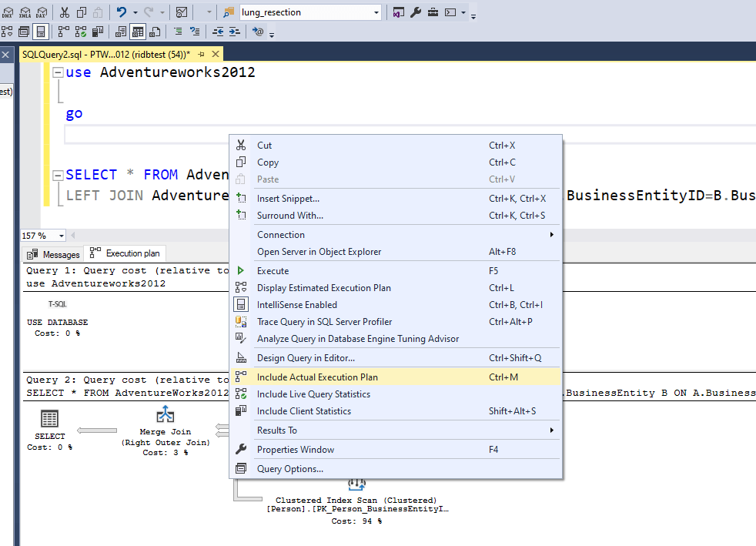Open Properties Window wrench icon in toolbar

click(415, 12)
